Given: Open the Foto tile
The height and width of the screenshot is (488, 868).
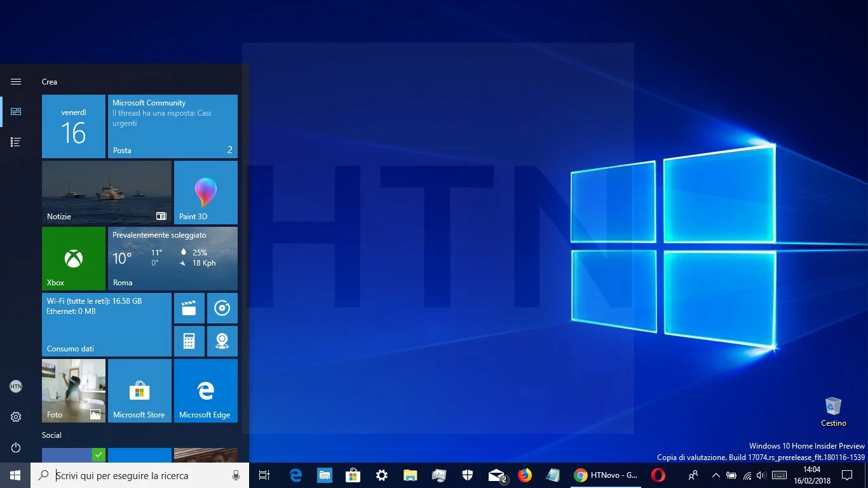Looking at the screenshot, I should click(x=74, y=391).
